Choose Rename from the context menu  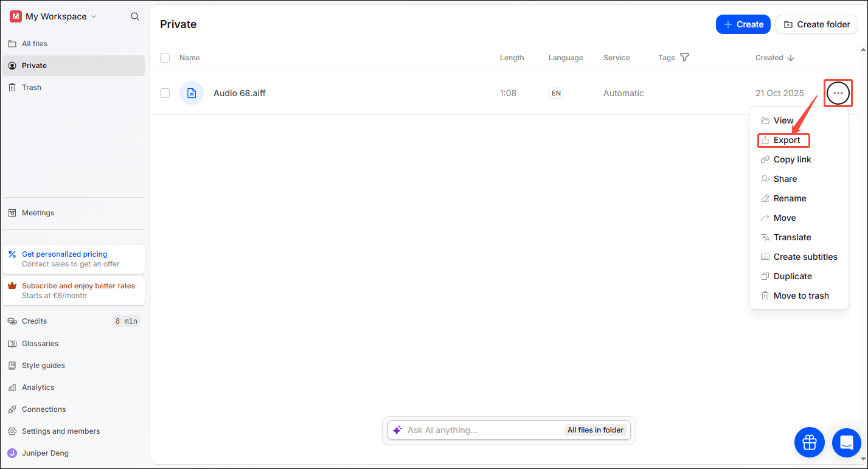[799, 198]
